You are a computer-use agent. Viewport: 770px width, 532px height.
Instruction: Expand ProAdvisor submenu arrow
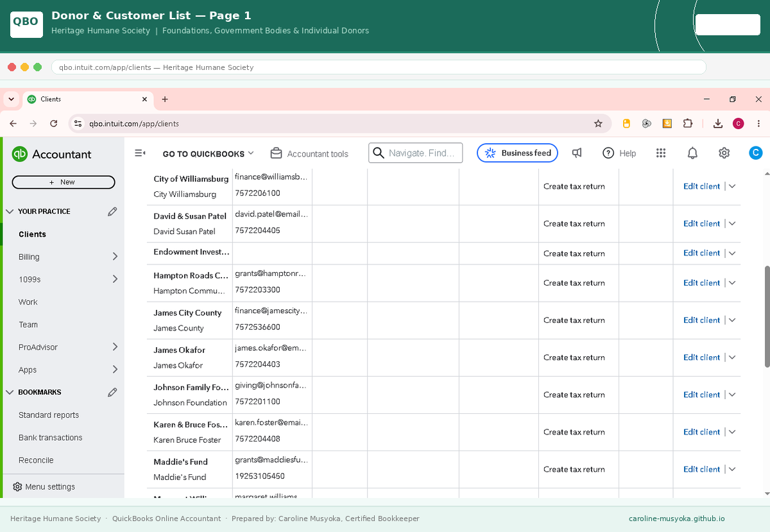click(115, 347)
